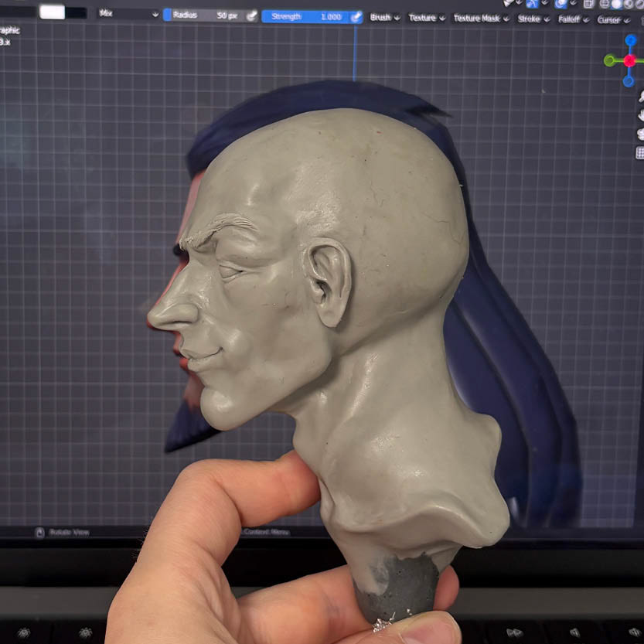Open the gizmo options dropdown arrow
Screen dimensions: 644x644
coord(545,4)
